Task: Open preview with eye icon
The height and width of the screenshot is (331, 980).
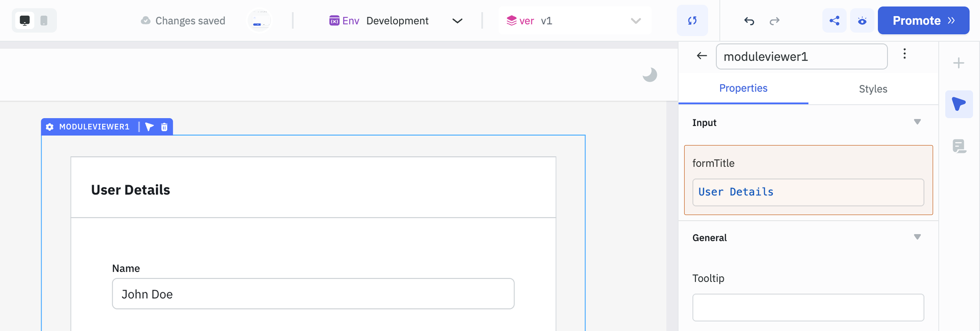Action: (x=862, y=21)
